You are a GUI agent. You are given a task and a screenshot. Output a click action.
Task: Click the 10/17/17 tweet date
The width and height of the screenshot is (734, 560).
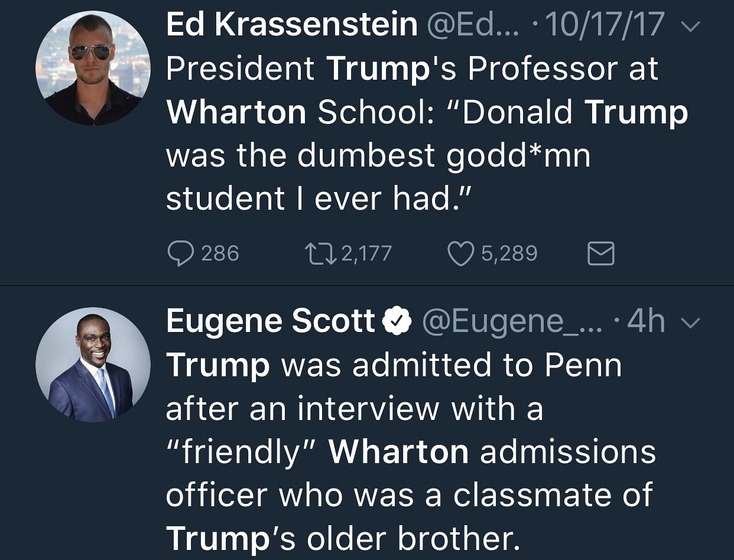(605, 25)
